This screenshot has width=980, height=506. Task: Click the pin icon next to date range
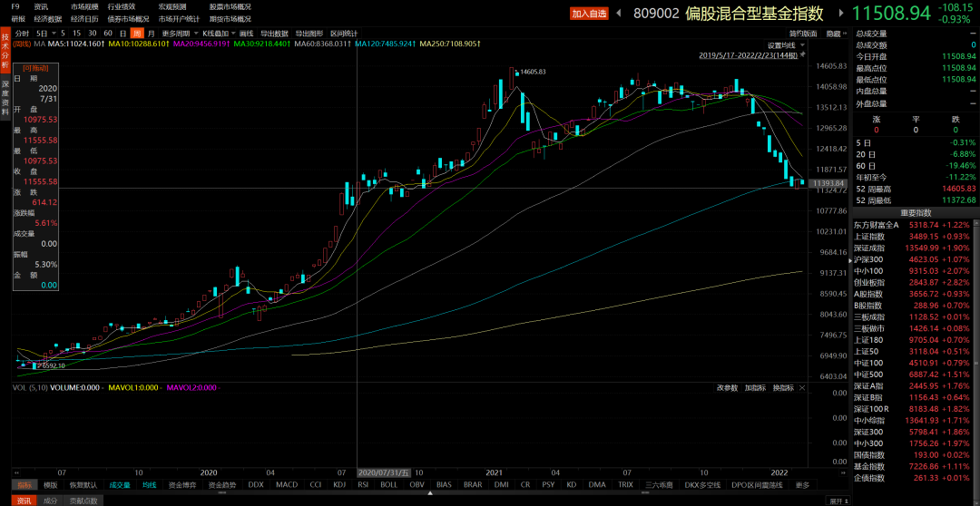click(x=802, y=55)
